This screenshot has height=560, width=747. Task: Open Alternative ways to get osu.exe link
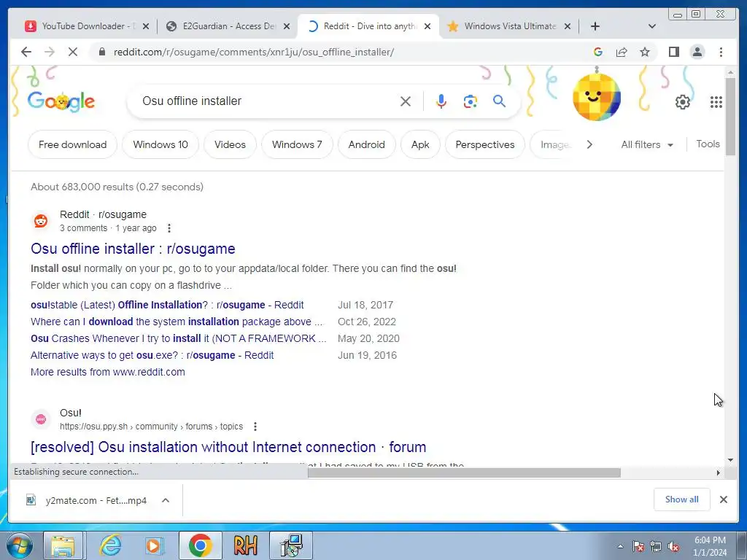(152, 355)
